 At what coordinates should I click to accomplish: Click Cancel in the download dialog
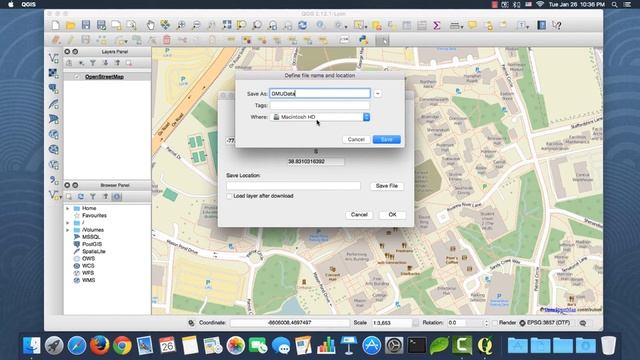click(x=359, y=215)
